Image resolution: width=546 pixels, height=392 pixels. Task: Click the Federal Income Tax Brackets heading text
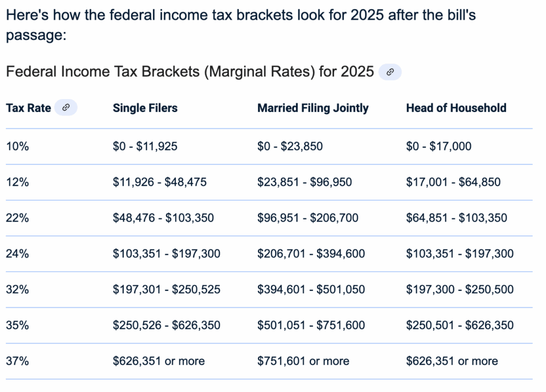coord(189,71)
